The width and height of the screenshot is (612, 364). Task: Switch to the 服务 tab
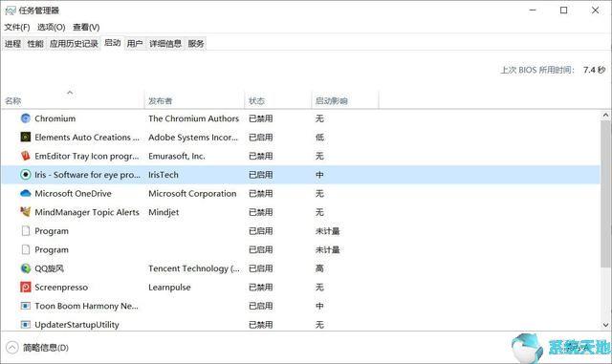click(196, 43)
